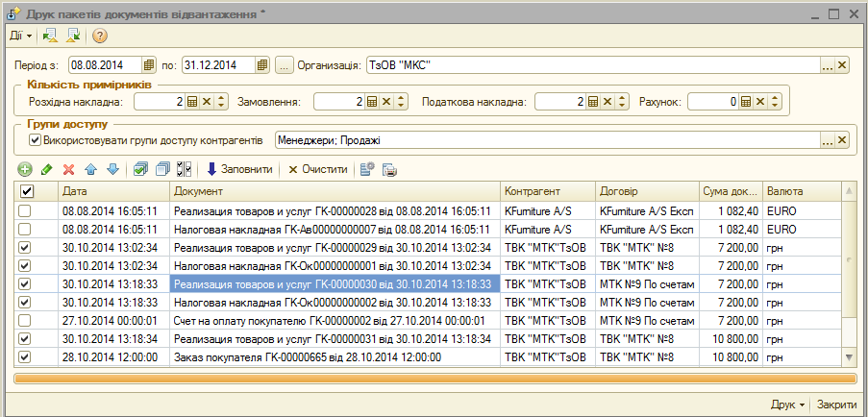This screenshot has height=417, width=868.
Task: Open access groups selection ellipsis button
Action: [x=827, y=141]
